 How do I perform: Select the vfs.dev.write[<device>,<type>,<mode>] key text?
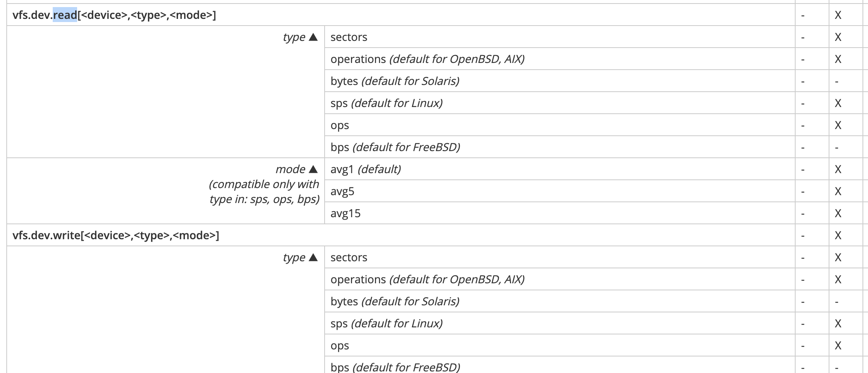point(116,235)
